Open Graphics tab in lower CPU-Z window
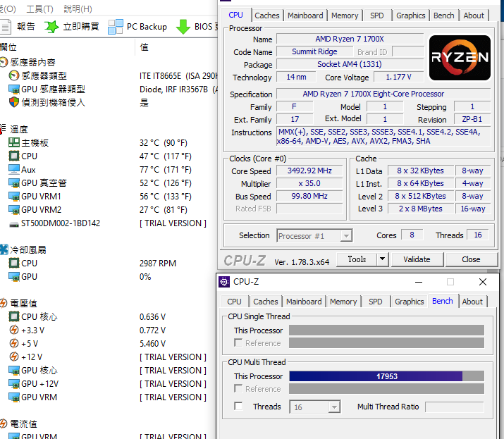 [409, 302]
